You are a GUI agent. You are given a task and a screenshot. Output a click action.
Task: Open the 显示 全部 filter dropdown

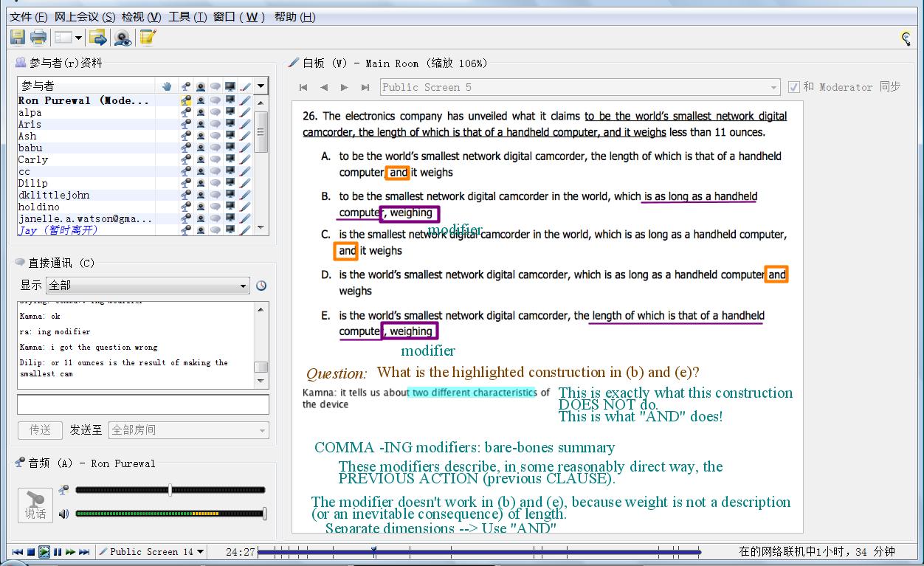pos(148,286)
